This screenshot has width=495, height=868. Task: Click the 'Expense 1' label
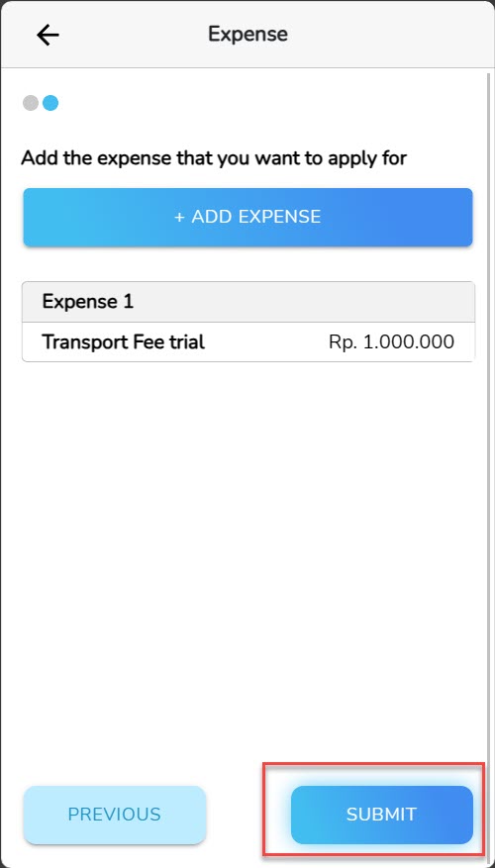pyautogui.click(x=87, y=302)
